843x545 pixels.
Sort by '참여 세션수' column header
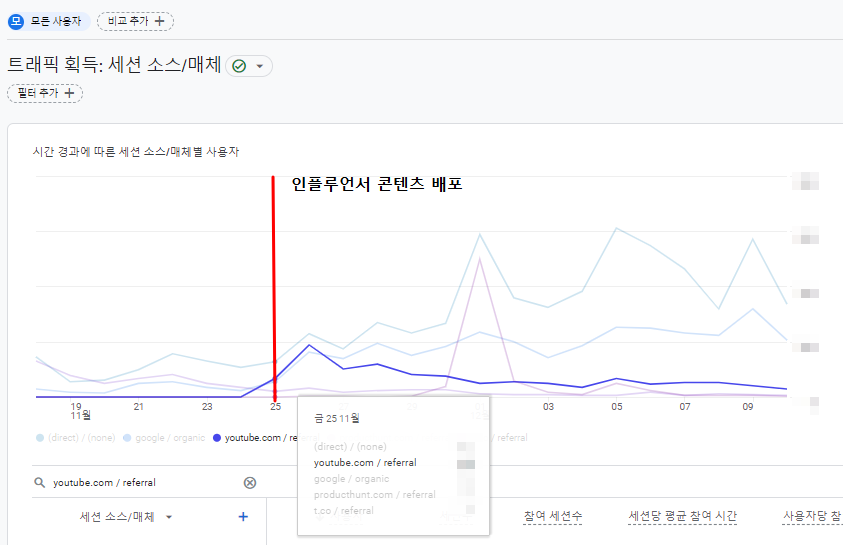point(553,516)
